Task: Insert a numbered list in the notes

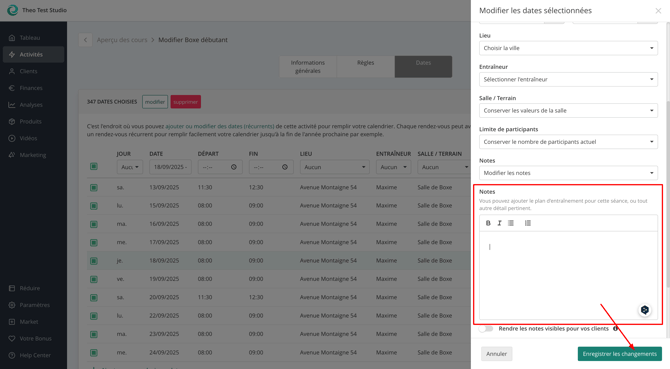Action: pyautogui.click(x=528, y=223)
